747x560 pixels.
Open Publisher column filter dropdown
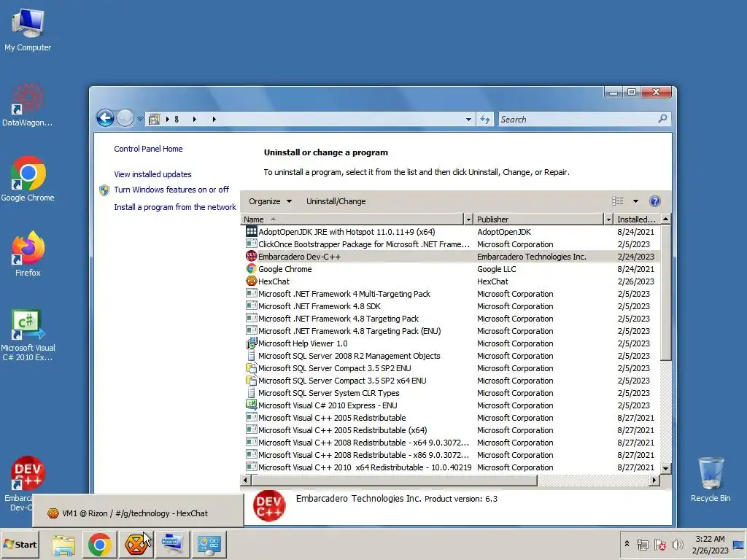pyautogui.click(x=608, y=219)
